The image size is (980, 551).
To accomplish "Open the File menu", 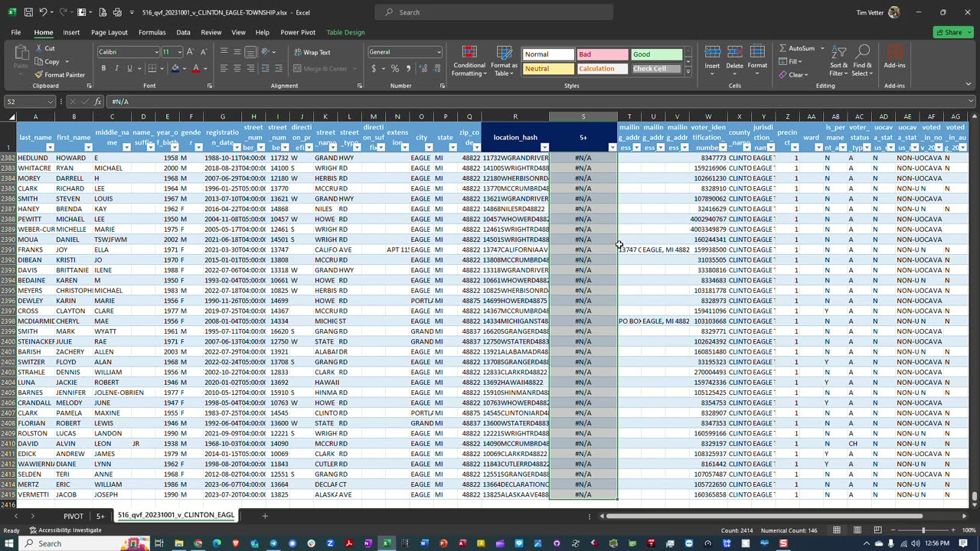I will [15, 32].
